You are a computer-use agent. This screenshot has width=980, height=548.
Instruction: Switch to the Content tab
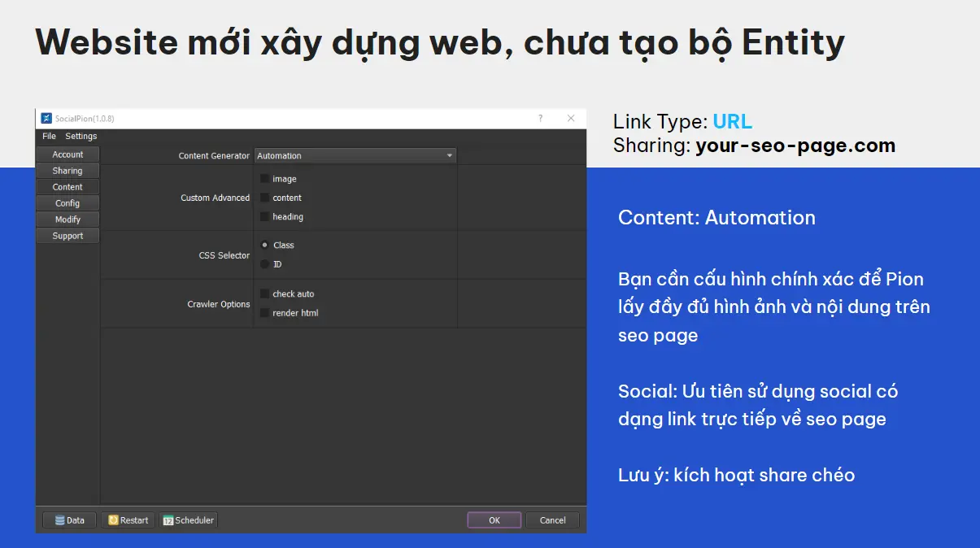click(x=68, y=187)
